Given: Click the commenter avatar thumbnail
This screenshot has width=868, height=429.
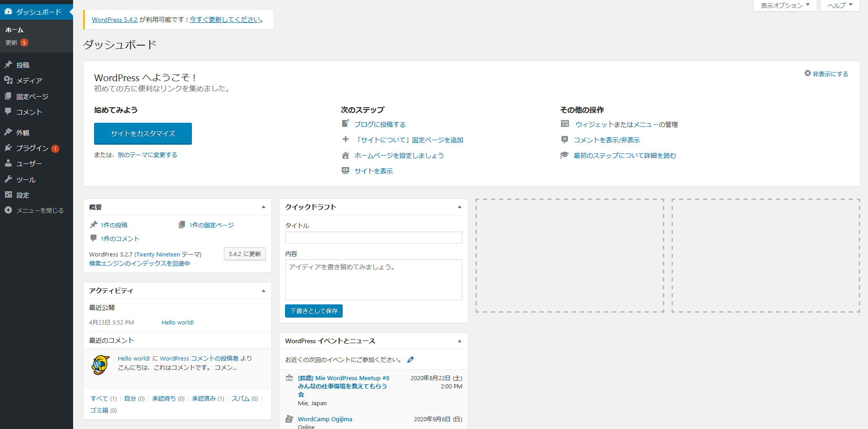Looking at the screenshot, I should pos(100,365).
